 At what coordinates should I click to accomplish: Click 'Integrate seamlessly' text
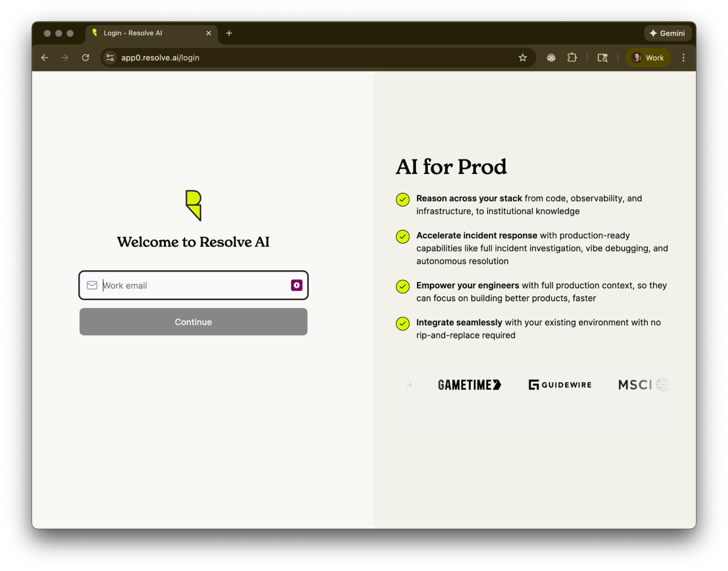[x=459, y=322]
